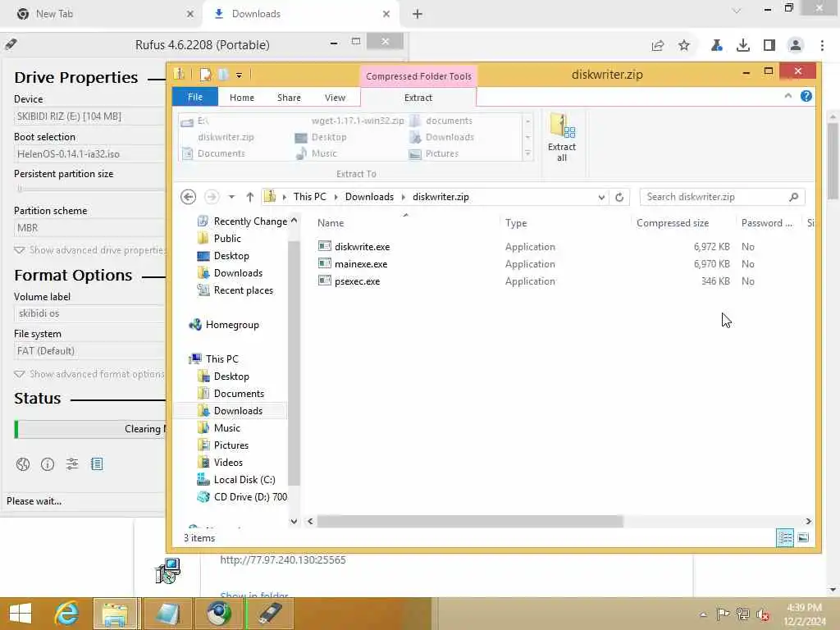
Task: Open Downloads under This PC in navigation pane
Action: click(x=238, y=411)
